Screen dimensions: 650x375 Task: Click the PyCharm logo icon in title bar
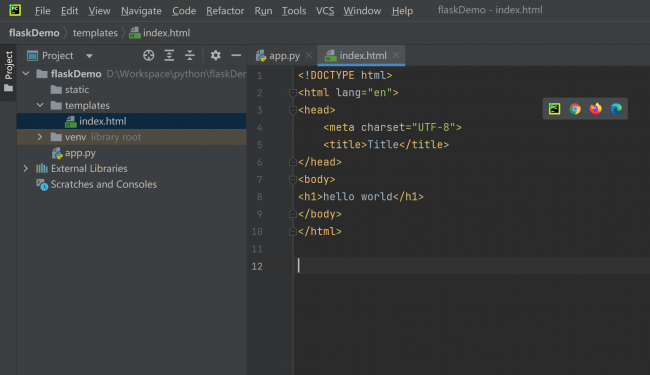pyautogui.click(x=15, y=10)
